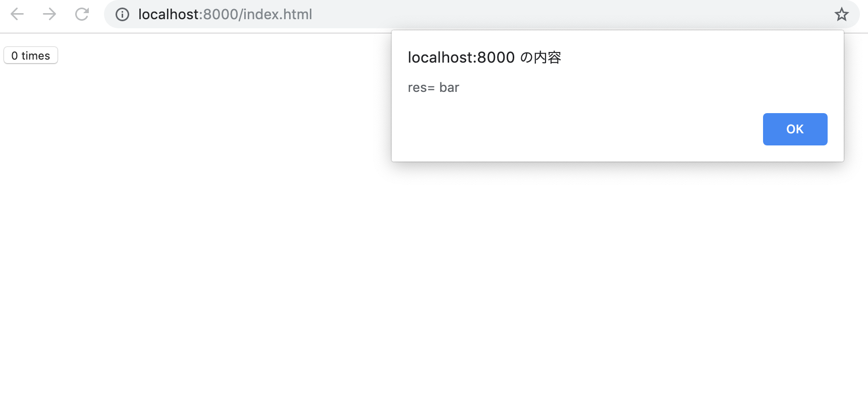Click the word "bar" in the alert message
The height and width of the screenshot is (407, 868).
point(449,87)
